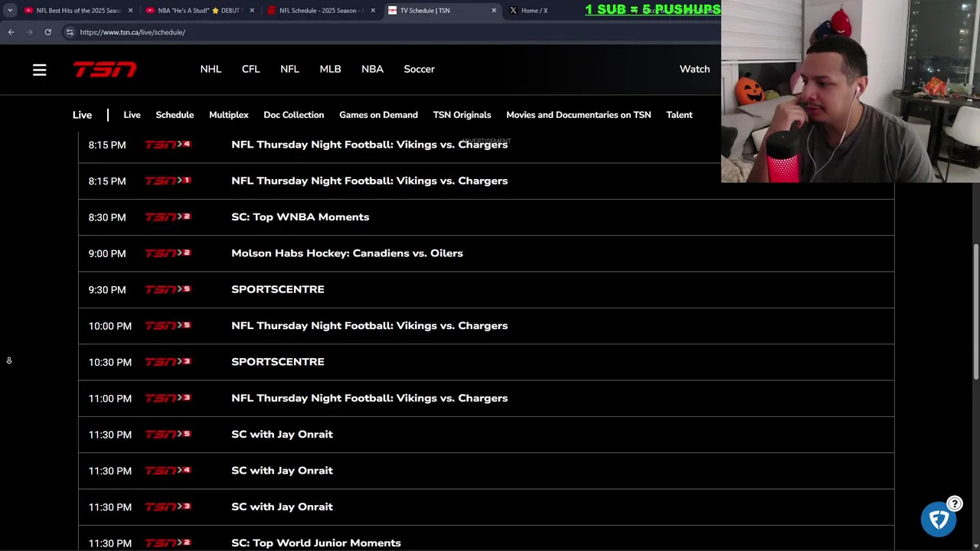The image size is (980, 551).
Task: Select SC: Top World Junior Moments listing
Action: click(x=316, y=543)
